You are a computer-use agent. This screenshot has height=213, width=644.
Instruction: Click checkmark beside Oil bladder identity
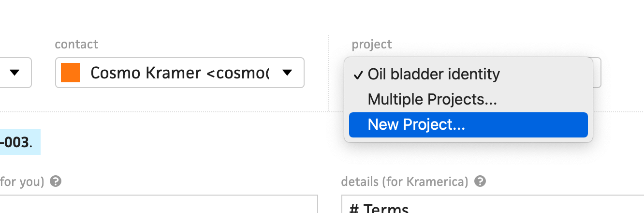[x=358, y=75]
